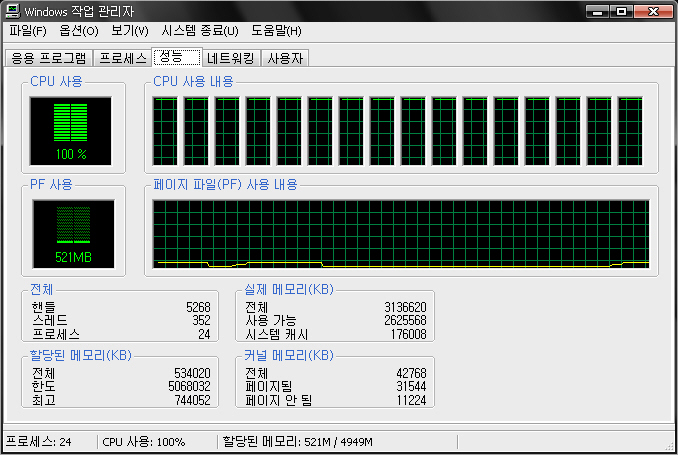Screen dimensions: 678x455
Task: Click the paged kernel value 31544
Action: click(412, 386)
